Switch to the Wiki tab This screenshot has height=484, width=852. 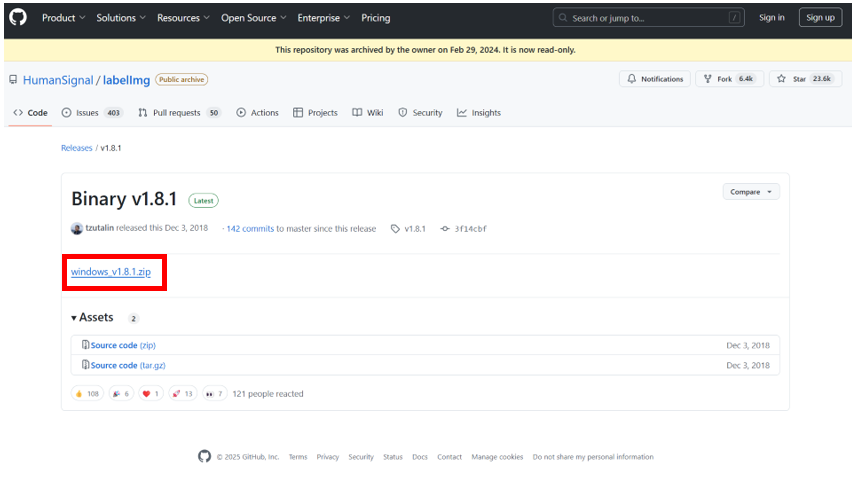pyautogui.click(x=368, y=112)
